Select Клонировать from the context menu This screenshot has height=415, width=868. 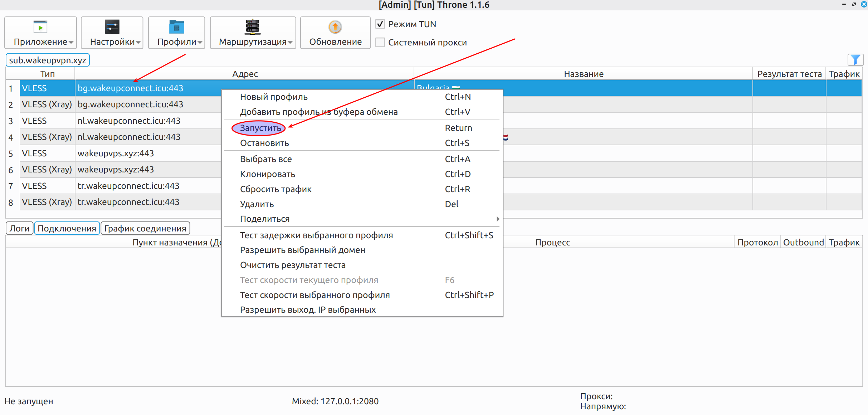(268, 174)
